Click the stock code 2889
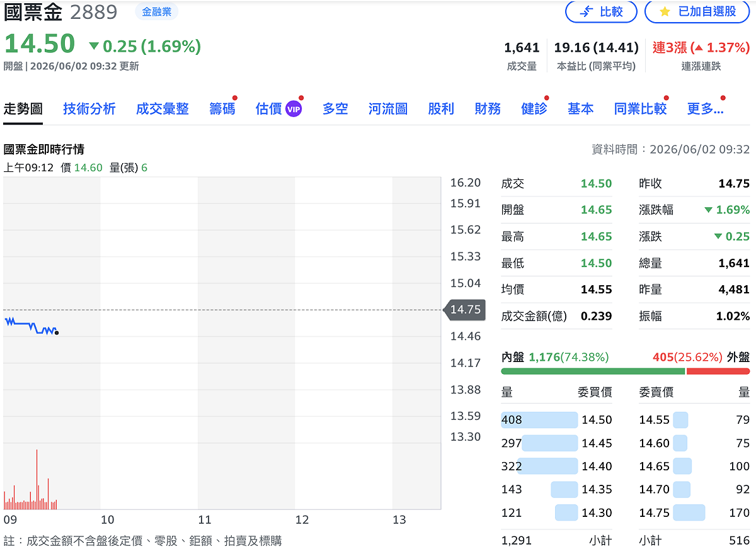Viewport: 756px width, 549px height. coord(93,12)
